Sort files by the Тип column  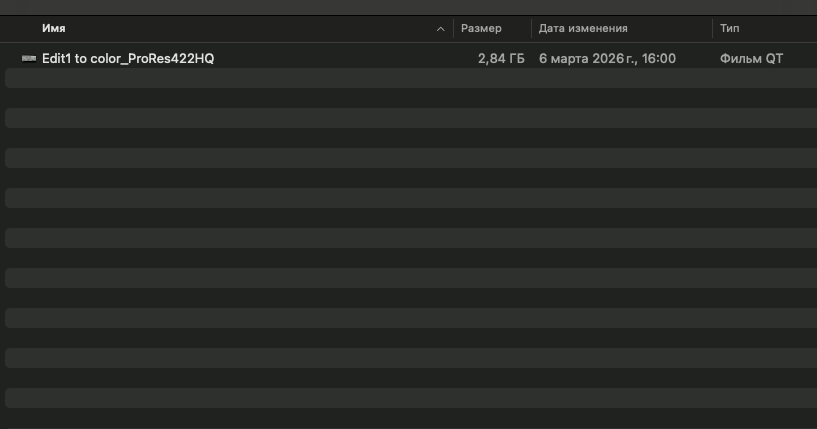pyautogui.click(x=730, y=29)
